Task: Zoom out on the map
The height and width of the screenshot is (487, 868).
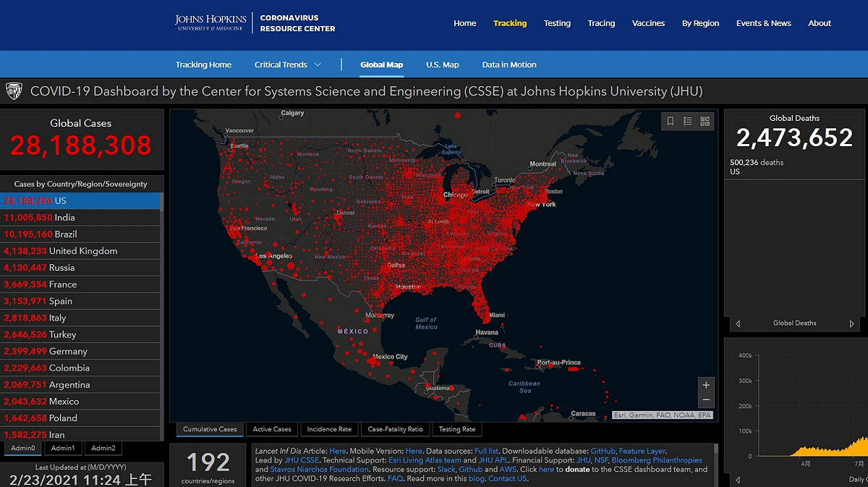Action: (x=706, y=400)
